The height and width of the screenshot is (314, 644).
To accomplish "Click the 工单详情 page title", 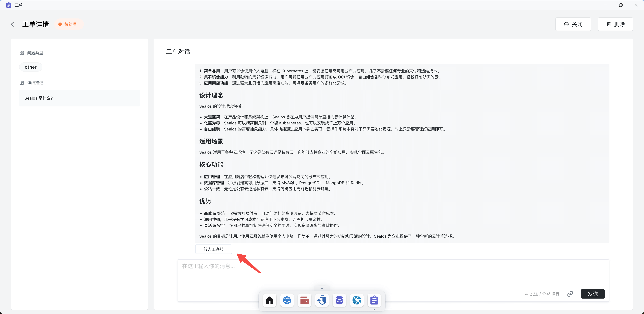I will pyautogui.click(x=36, y=24).
